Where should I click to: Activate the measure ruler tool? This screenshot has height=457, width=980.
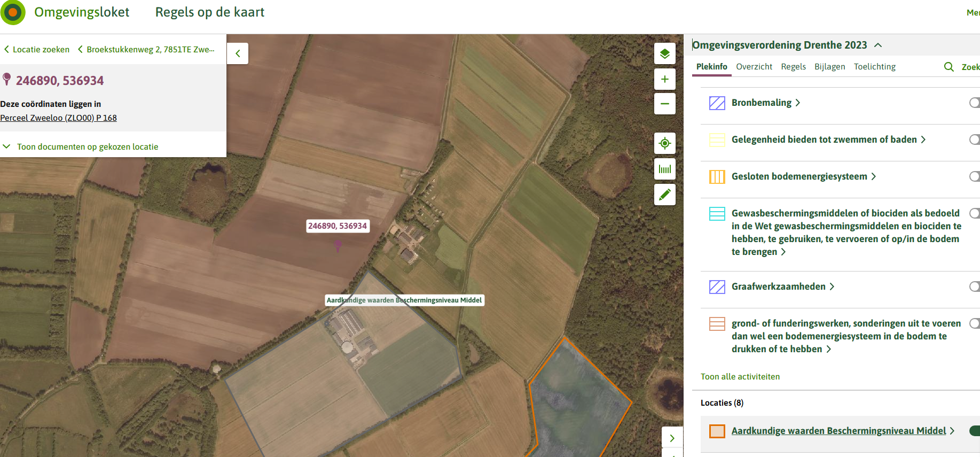point(665,169)
